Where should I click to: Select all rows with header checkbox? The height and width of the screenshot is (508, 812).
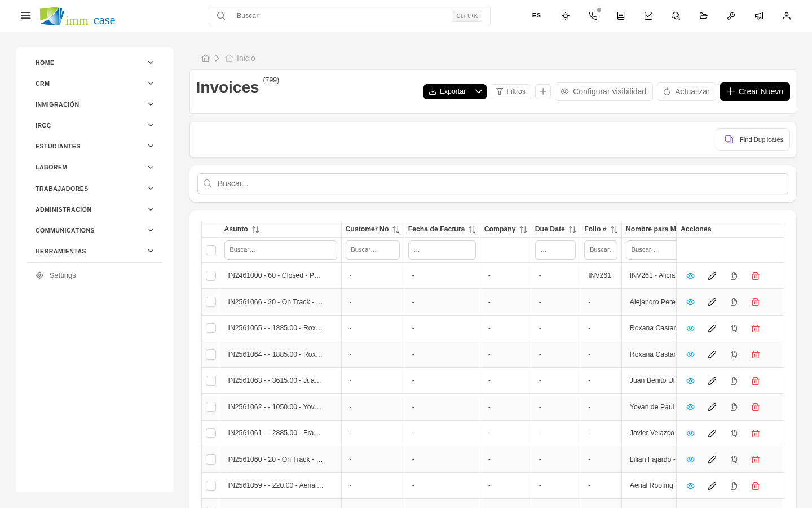click(x=211, y=250)
